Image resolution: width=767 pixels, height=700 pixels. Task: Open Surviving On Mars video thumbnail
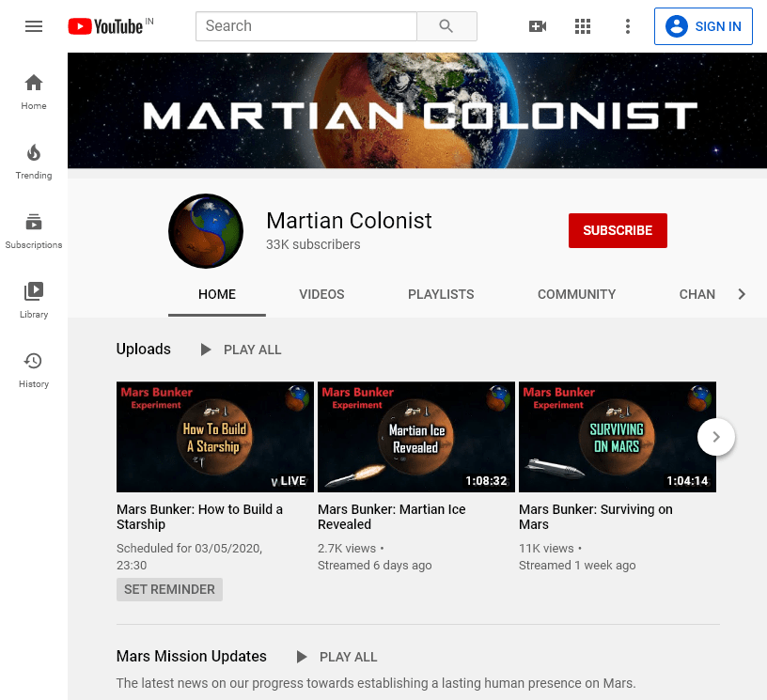tap(618, 437)
